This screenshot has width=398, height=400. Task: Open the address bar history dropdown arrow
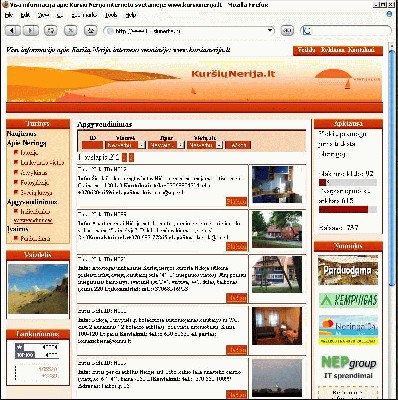coord(269,31)
